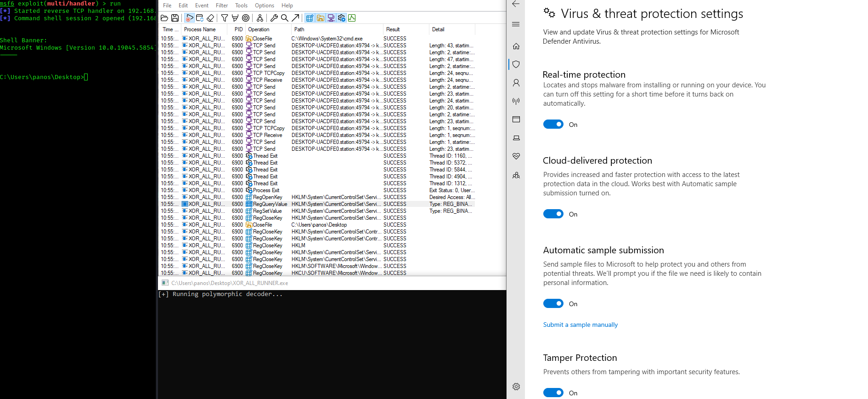868x399 pixels.
Task: Click the Find magnifier icon
Action: pyautogui.click(x=285, y=18)
